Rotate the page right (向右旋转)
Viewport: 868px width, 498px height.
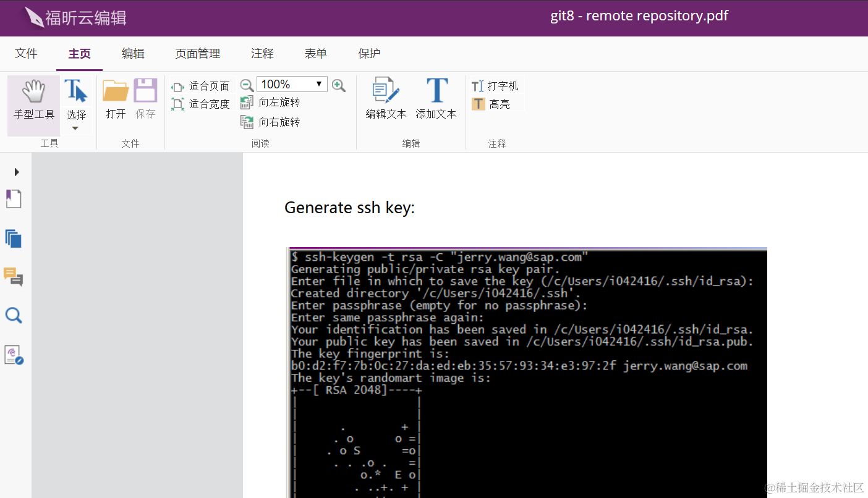pyautogui.click(x=271, y=122)
